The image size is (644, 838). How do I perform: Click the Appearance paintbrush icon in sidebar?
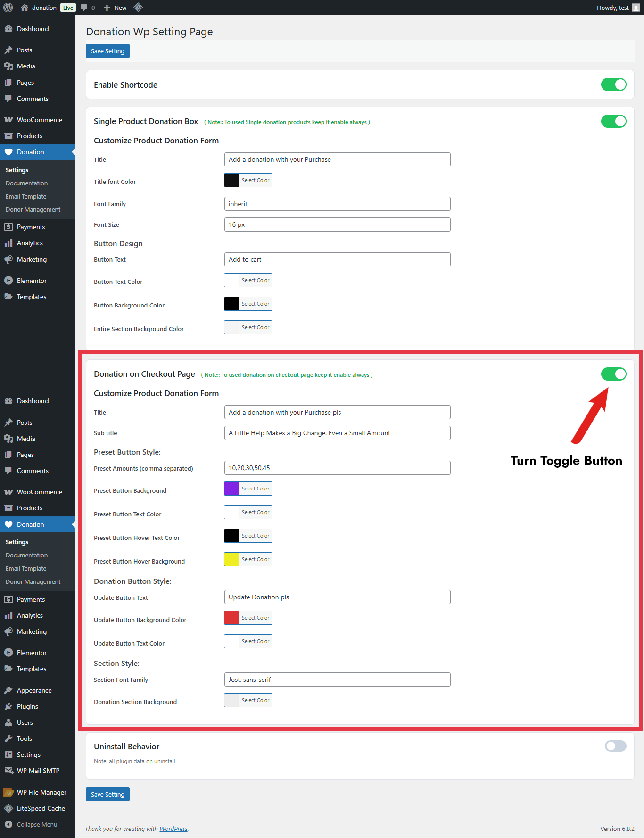click(8, 690)
